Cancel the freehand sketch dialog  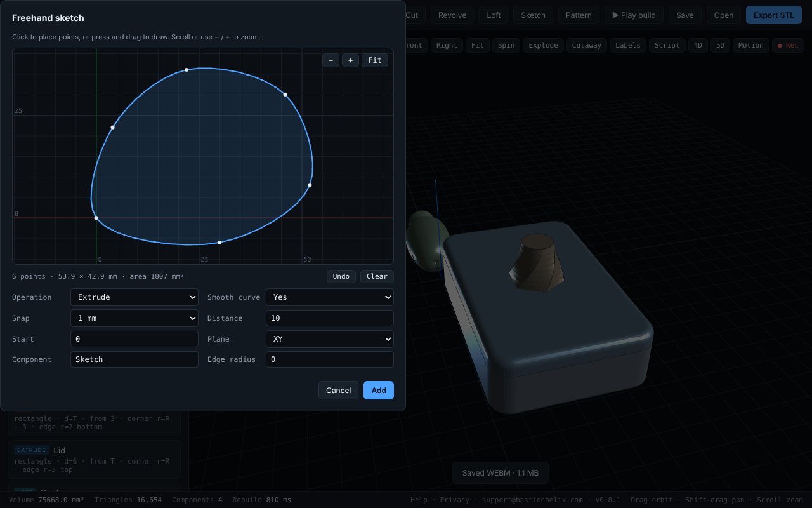point(338,391)
